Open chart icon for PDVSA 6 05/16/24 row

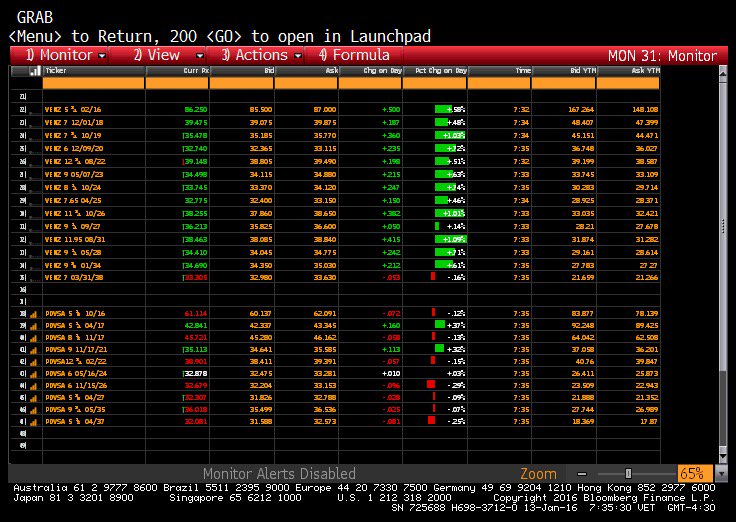(x=33, y=374)
